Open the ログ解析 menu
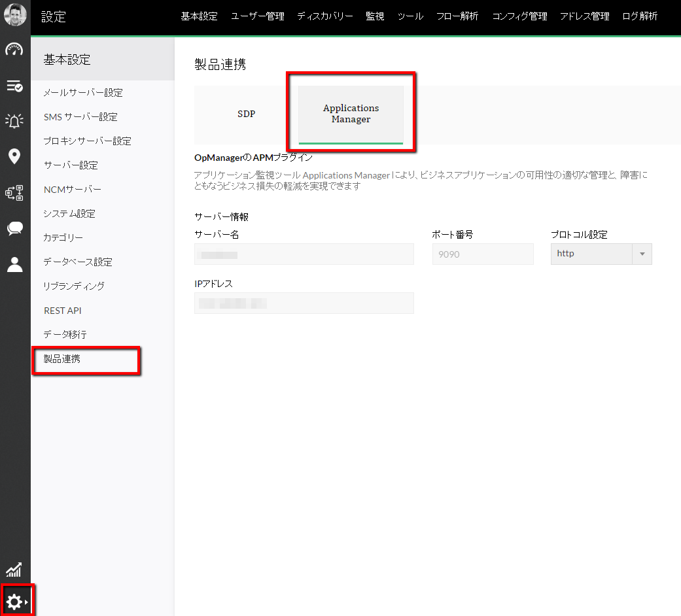Viewport: 681px width, 616px height. (x=640, y=16)
